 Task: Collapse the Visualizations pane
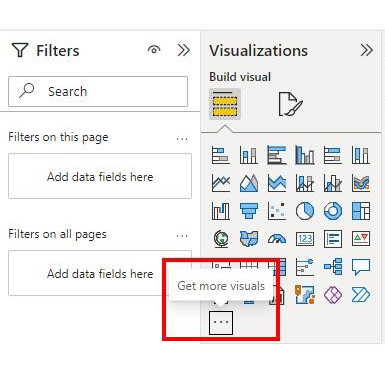[x=366, y=50]
